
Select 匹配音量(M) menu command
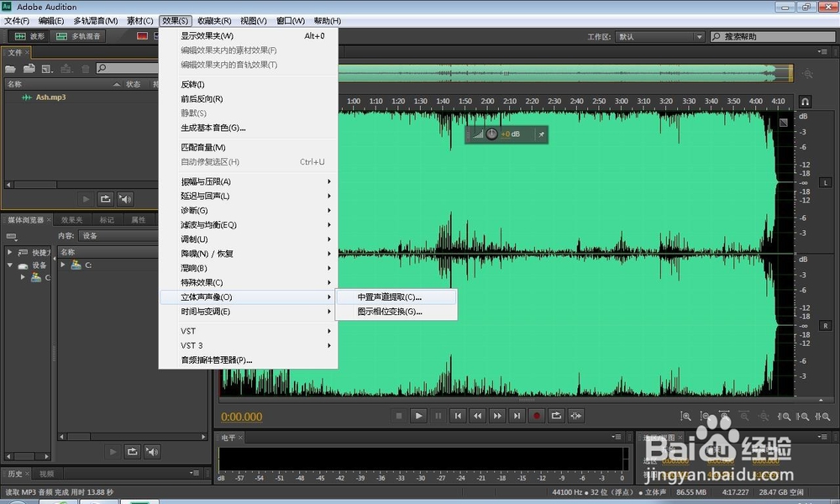(x=249, y=147)
